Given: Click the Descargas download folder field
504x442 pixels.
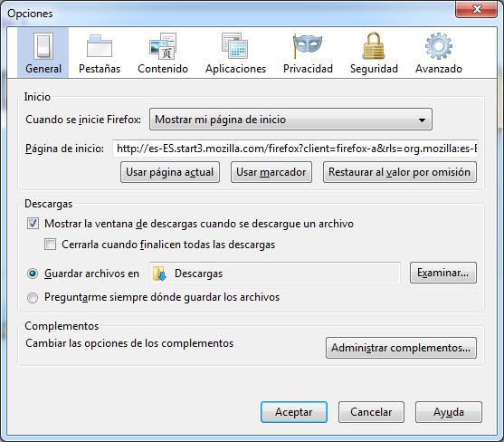Looking at the screenshot, I should click(x=275, y=274).
